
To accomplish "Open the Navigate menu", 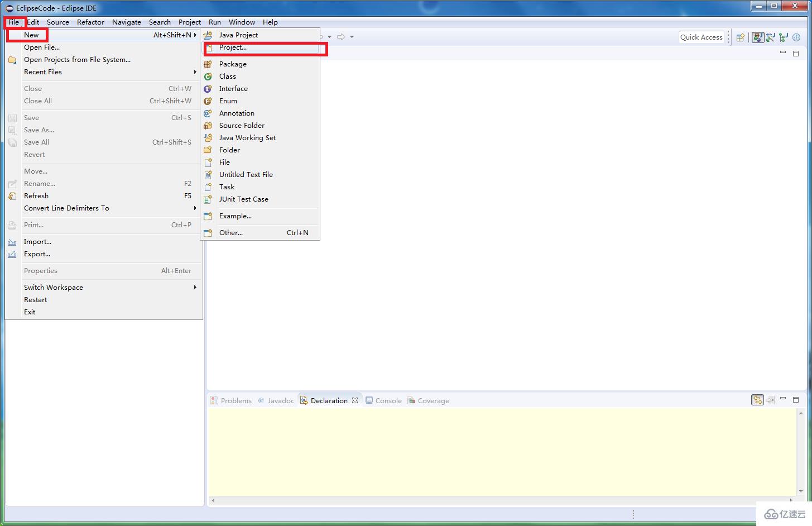I will click(127, 22).
